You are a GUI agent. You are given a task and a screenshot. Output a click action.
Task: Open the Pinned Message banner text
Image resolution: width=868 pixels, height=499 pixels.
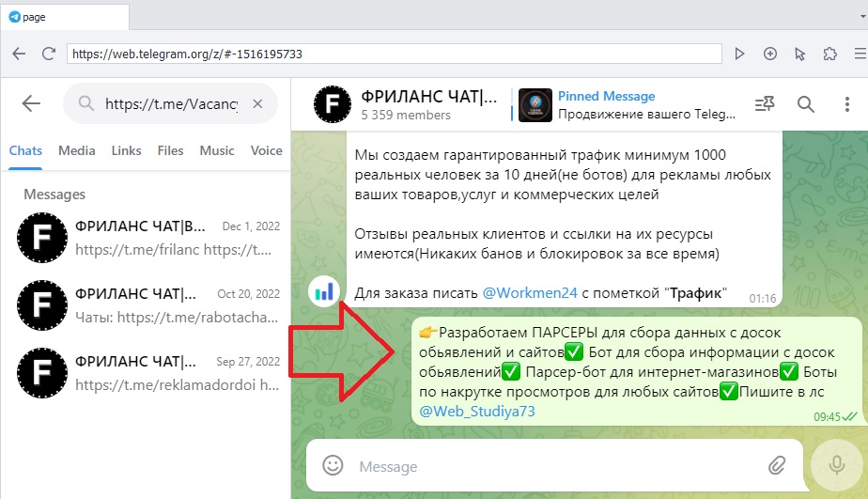click(606, 96)
